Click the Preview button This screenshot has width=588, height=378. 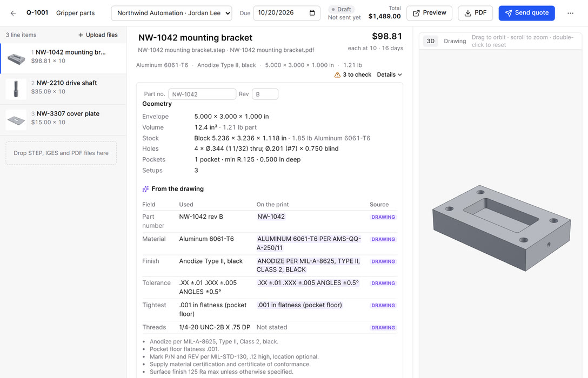click(429, 13)
